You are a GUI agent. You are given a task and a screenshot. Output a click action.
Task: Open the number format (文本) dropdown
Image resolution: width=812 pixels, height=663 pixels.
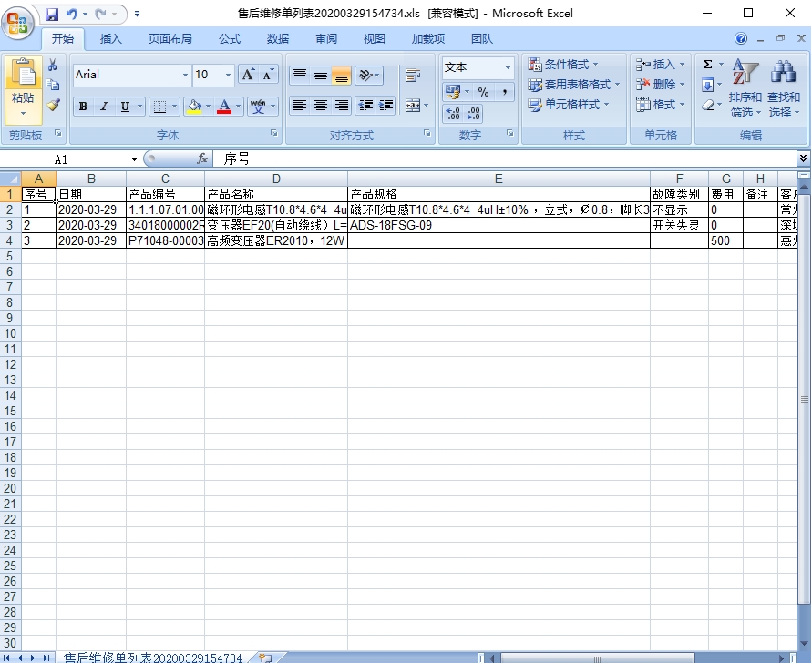click(x=508, y=67)
